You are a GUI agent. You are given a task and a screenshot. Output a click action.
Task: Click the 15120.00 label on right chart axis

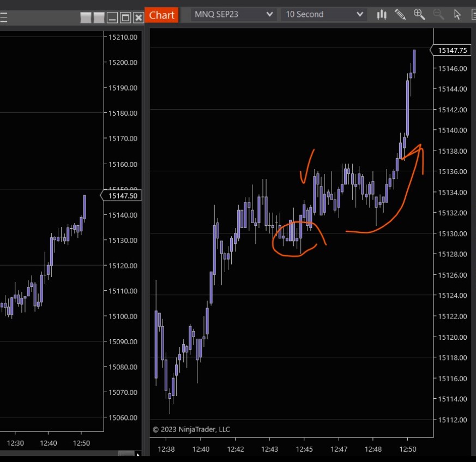453,337
